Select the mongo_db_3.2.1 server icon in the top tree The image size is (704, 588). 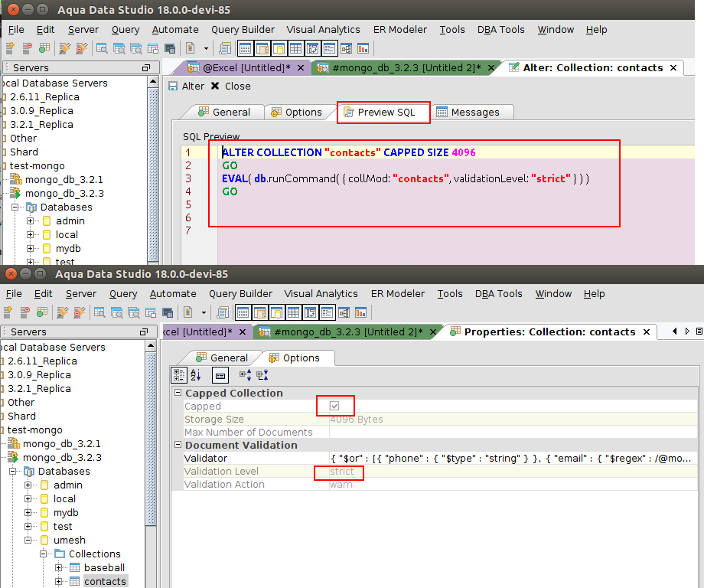click(16, 179)
